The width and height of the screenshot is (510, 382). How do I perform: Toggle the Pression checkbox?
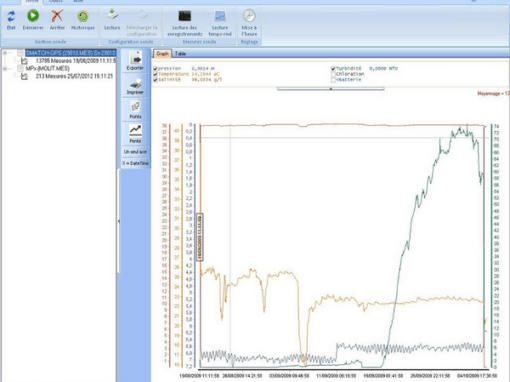point(155,68)
